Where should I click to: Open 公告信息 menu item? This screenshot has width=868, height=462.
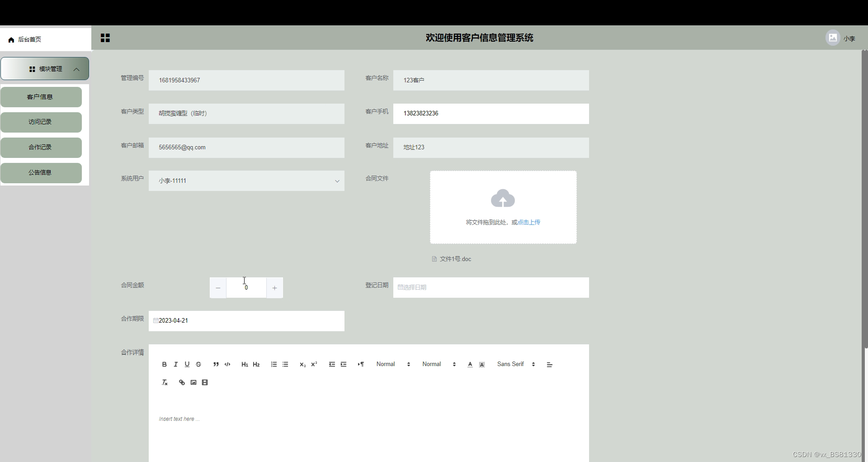[x=41, y=173]
